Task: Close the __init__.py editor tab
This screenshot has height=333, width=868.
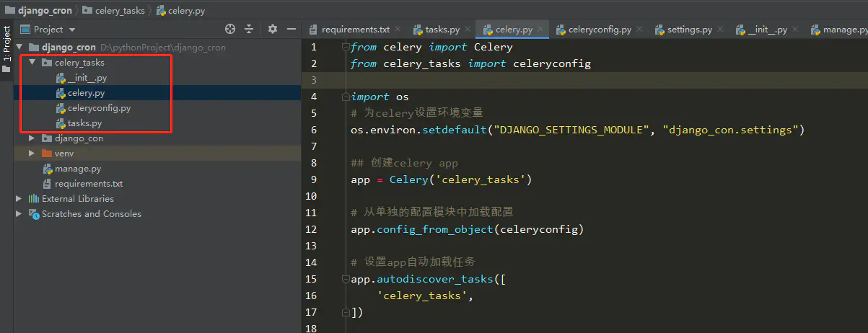Action: 796,30
